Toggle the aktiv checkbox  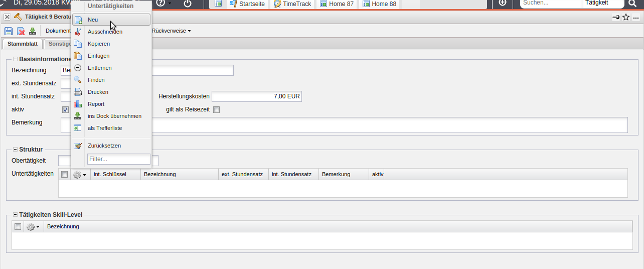[x=65, y=109]
